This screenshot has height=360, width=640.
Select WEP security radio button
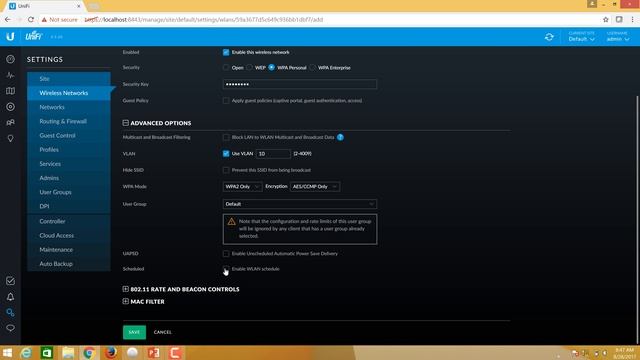coord(249,67)
